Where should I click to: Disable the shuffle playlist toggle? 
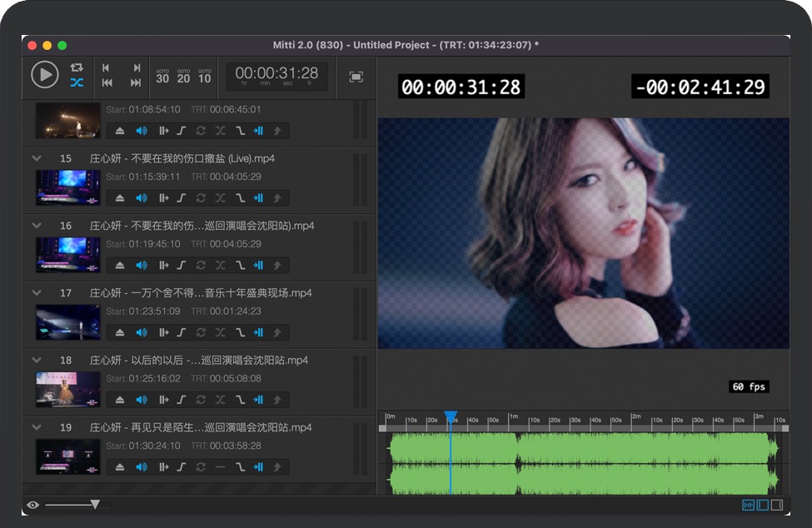click(77, 82)
